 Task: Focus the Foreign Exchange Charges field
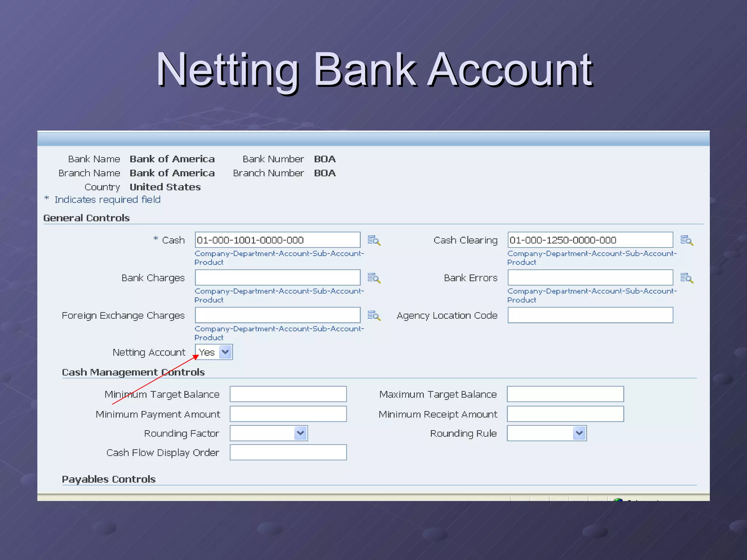coord(278,315)
